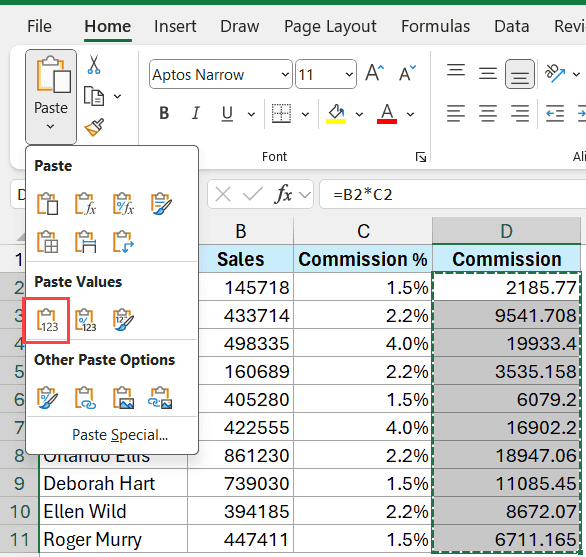
Task: Open the fill color dropdown arrow
Action: coord(359,114)
